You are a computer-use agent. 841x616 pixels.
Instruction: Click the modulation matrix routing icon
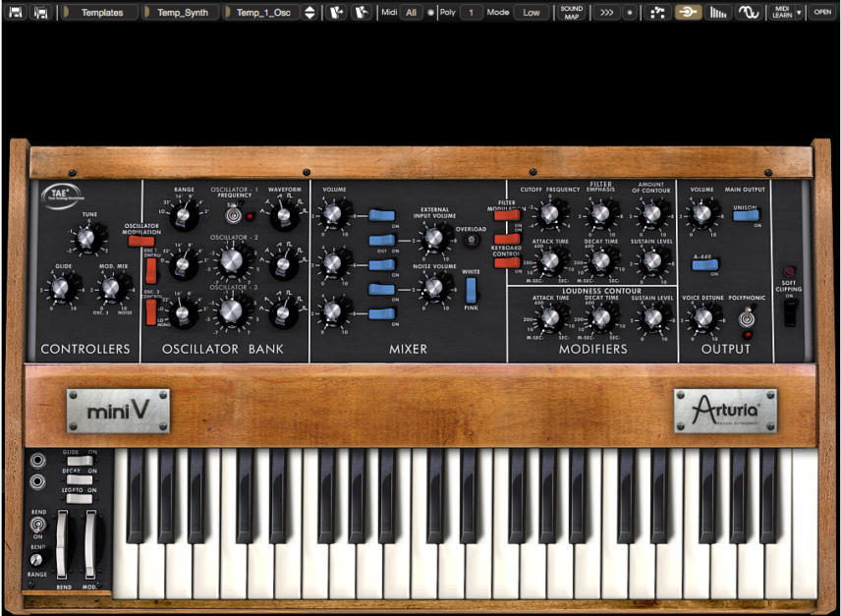click(657, 13)
